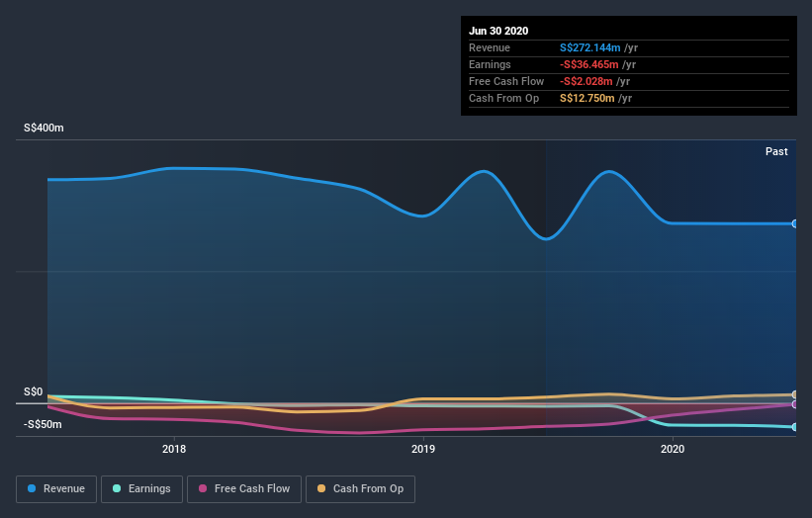Click the Earnings line endpoint marker

(795, 427)
